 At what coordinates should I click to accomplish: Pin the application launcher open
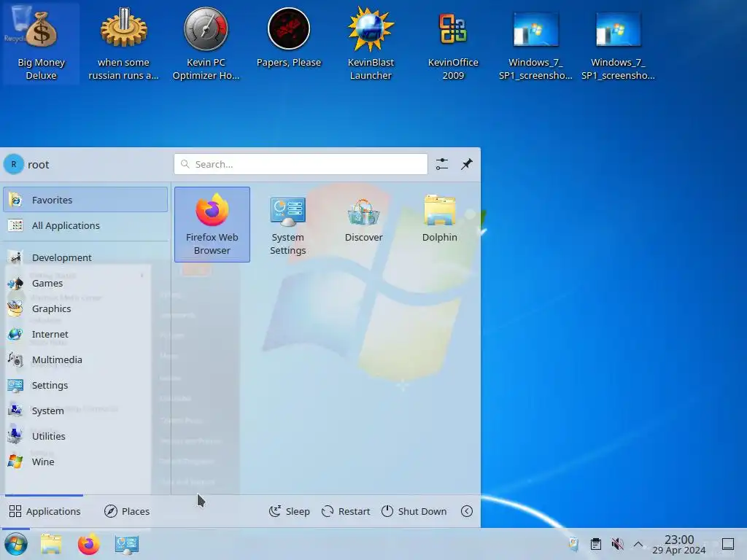466,164
